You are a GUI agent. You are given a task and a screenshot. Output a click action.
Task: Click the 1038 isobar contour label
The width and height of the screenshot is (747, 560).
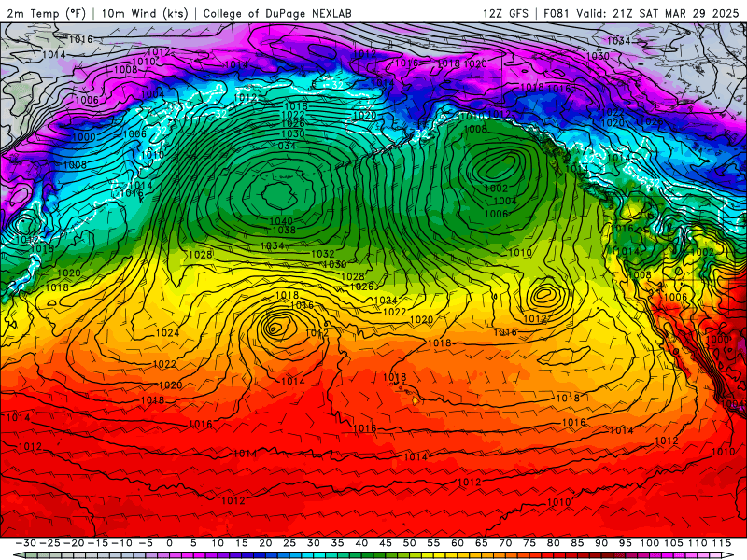(284, 230)
